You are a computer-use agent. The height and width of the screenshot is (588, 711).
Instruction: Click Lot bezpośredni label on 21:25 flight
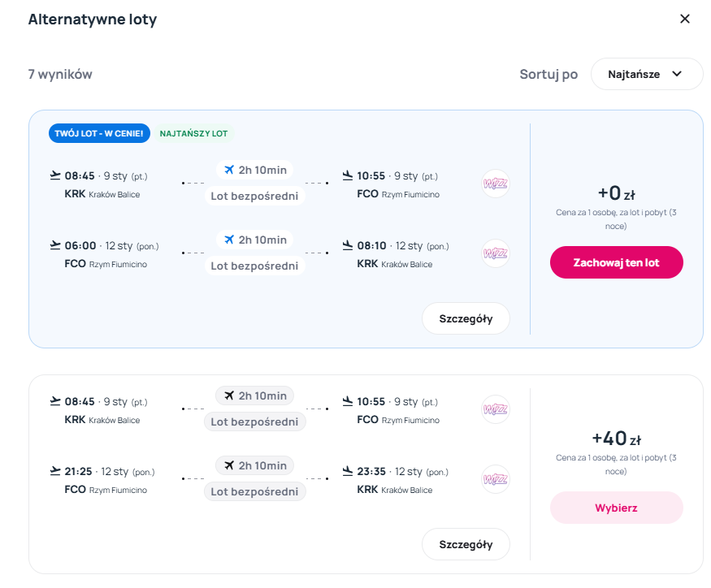pos(254,491)
